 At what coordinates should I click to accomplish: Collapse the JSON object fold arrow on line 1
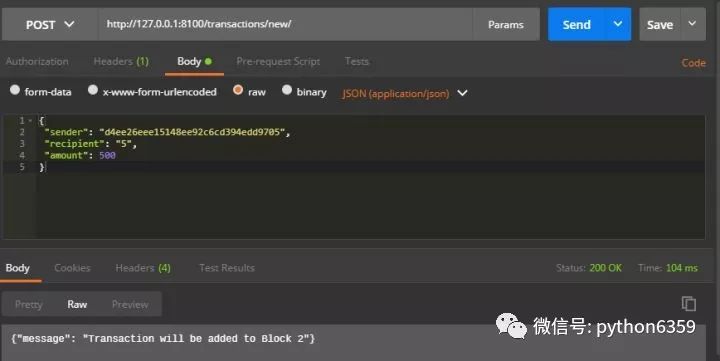pyautogui.click(x=30, y=121)
